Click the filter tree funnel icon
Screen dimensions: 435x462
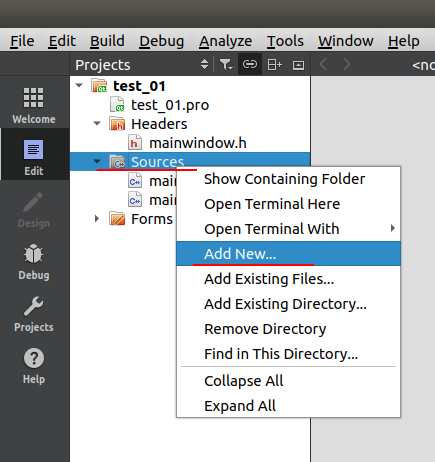pyautogui.click(x=226, y=64)
